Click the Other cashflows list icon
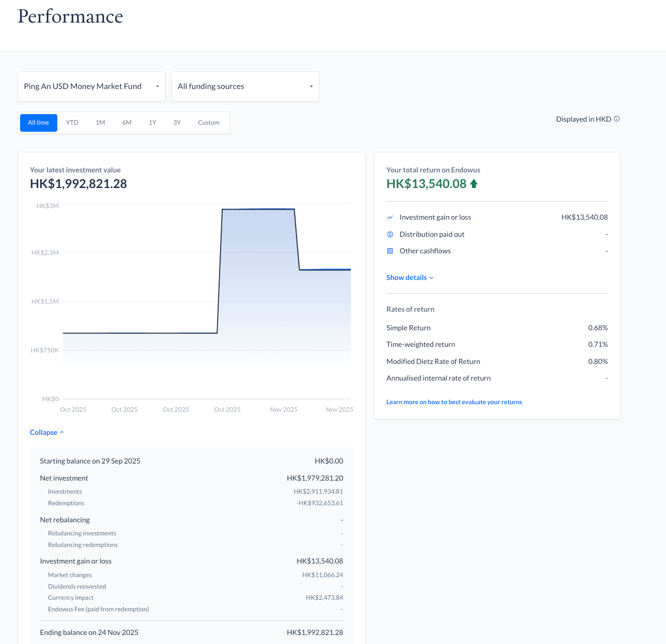 [x=390, y=251]
